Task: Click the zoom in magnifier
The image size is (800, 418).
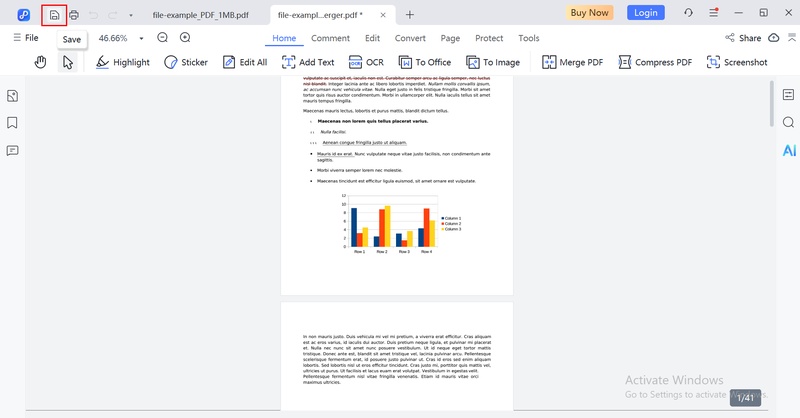Action: tap(185, 37)
